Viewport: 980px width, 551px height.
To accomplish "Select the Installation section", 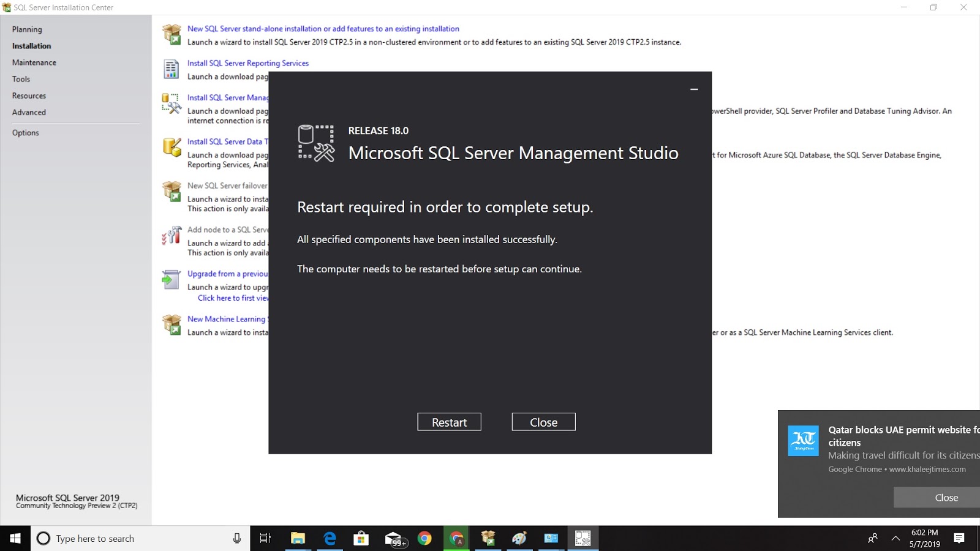I will (x=32, y=46).
